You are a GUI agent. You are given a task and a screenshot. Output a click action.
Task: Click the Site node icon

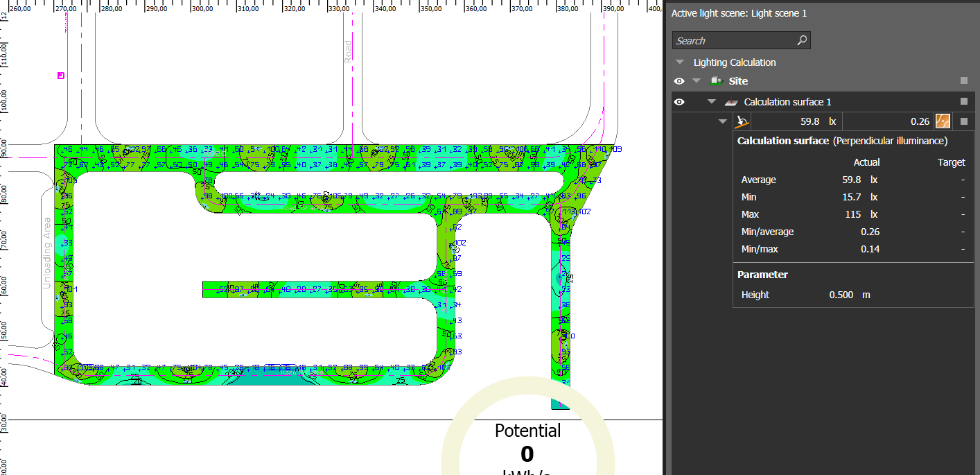pos(717,81)
